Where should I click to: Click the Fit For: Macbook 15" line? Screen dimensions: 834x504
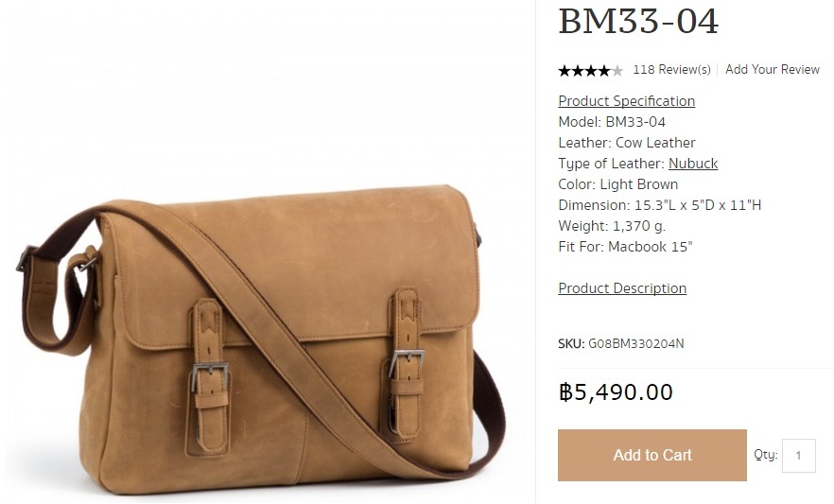point(626,247)
